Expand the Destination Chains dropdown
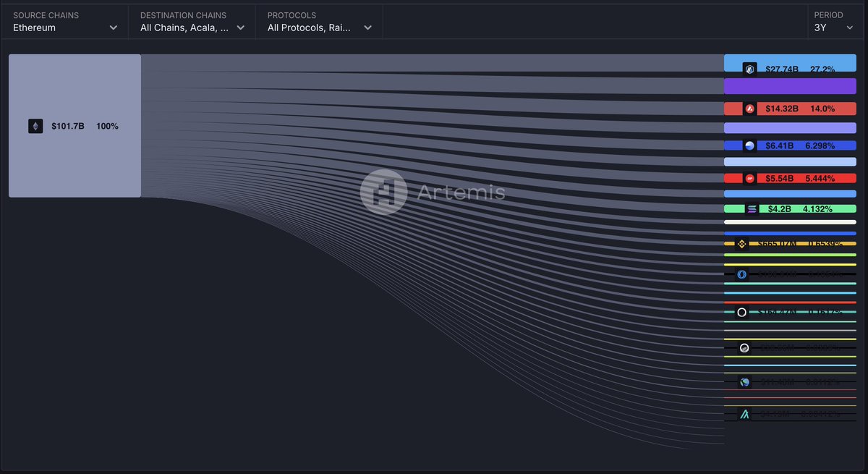Viewport: 868px width, 474px height. pyautogui.click(x=192, y=22)
